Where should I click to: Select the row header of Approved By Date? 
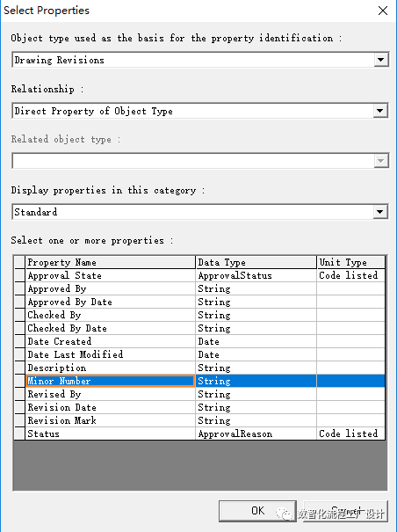[19, 302]
